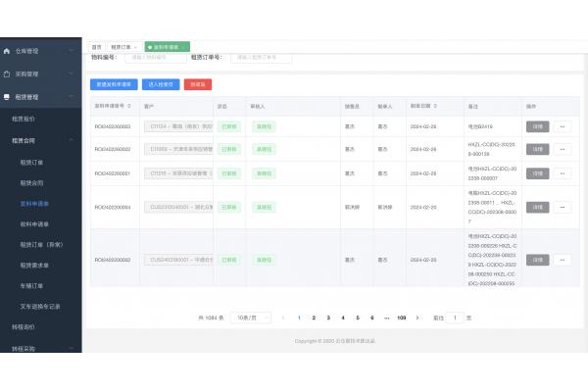Open the 10条/页 page size dropdown
Screen dimensions: 588x392
click(x=251, y=318)
